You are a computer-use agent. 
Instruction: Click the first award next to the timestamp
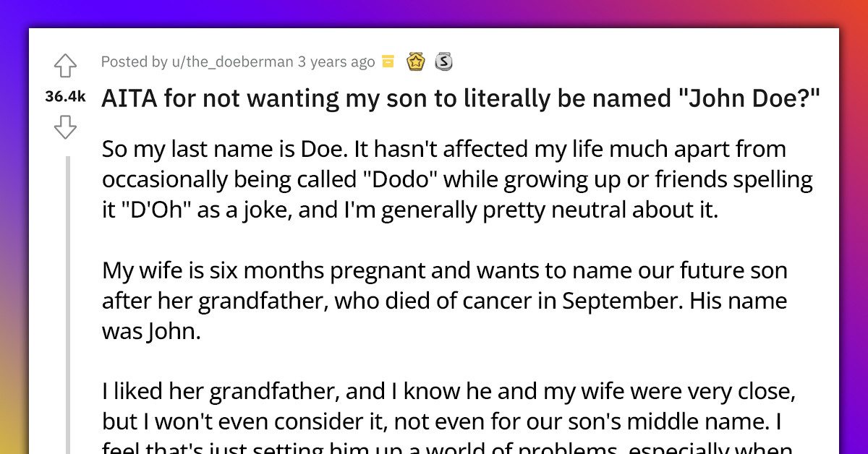[x=388, y=62]
